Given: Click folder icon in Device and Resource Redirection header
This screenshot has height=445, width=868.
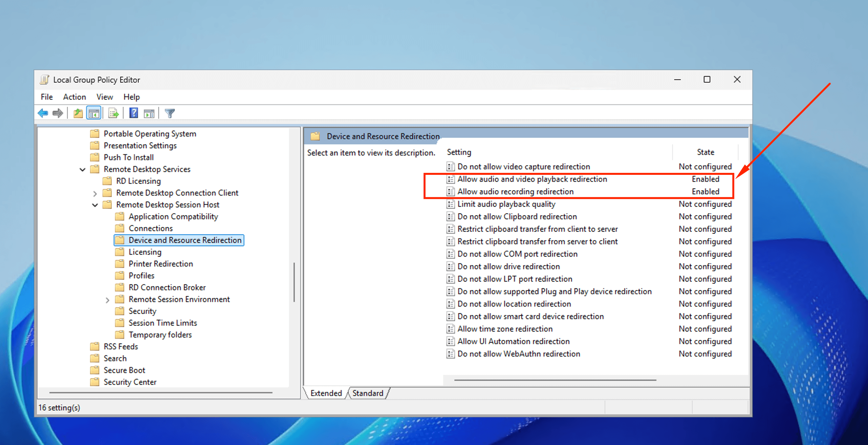Looking at the screenshot, I should tap(315, 136).
